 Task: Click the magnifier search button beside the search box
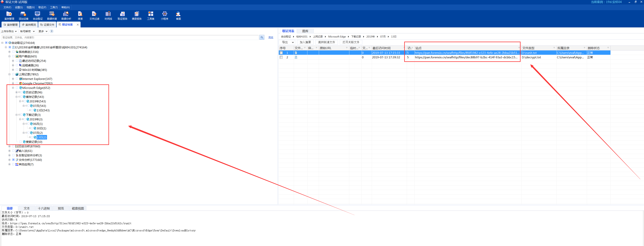pos(262,37)
